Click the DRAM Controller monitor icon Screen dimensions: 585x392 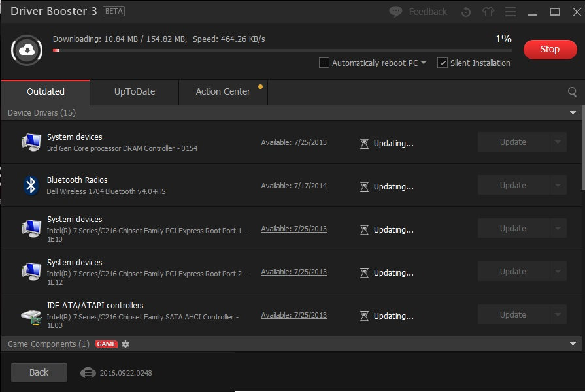[31, 142]
